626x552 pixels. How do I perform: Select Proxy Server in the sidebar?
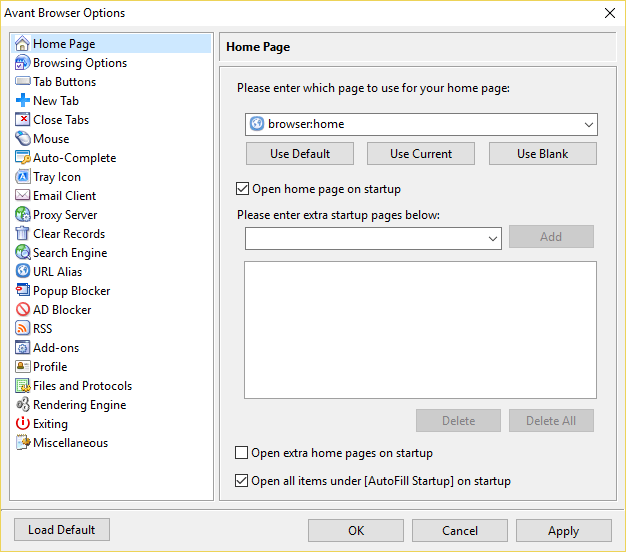pyautogui.click(x=65, y=215)
